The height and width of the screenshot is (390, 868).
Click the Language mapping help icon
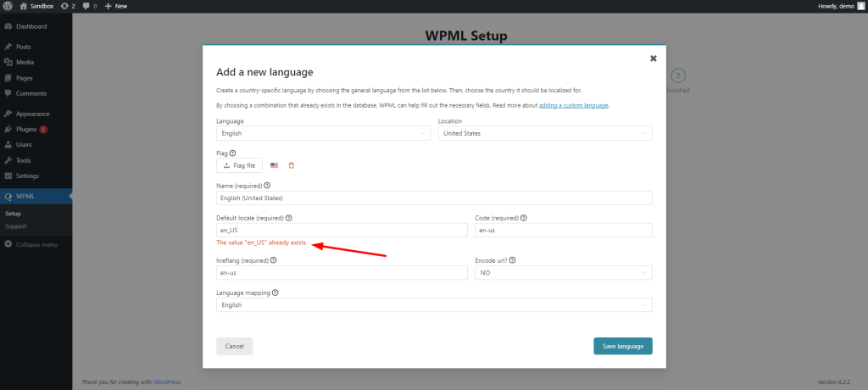[x=275, y=292]
